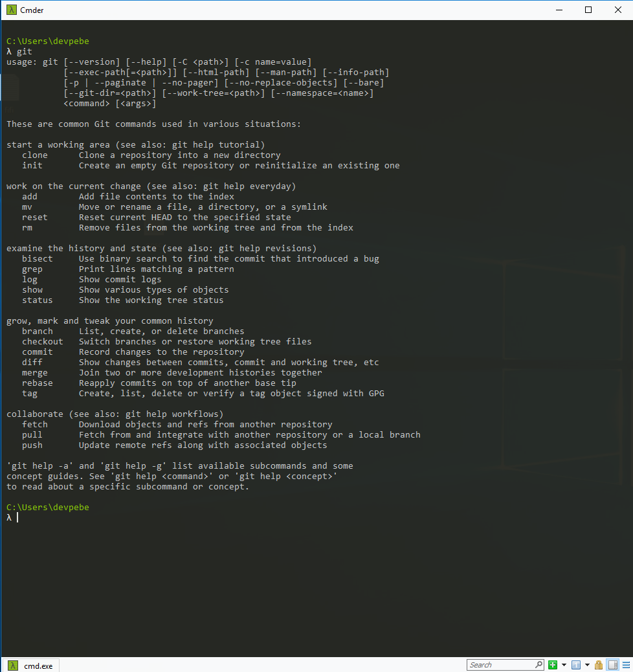
Task: Click the Cmder title in the window bar
Action: 31,10
